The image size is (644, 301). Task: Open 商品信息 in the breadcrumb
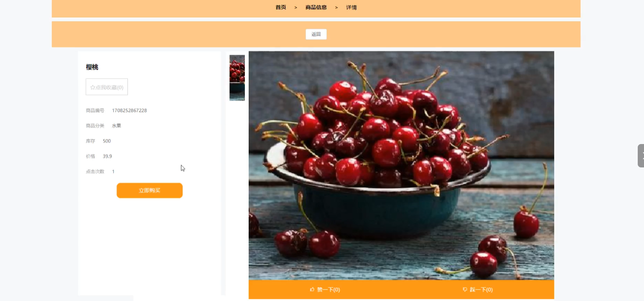pos(316,8)
